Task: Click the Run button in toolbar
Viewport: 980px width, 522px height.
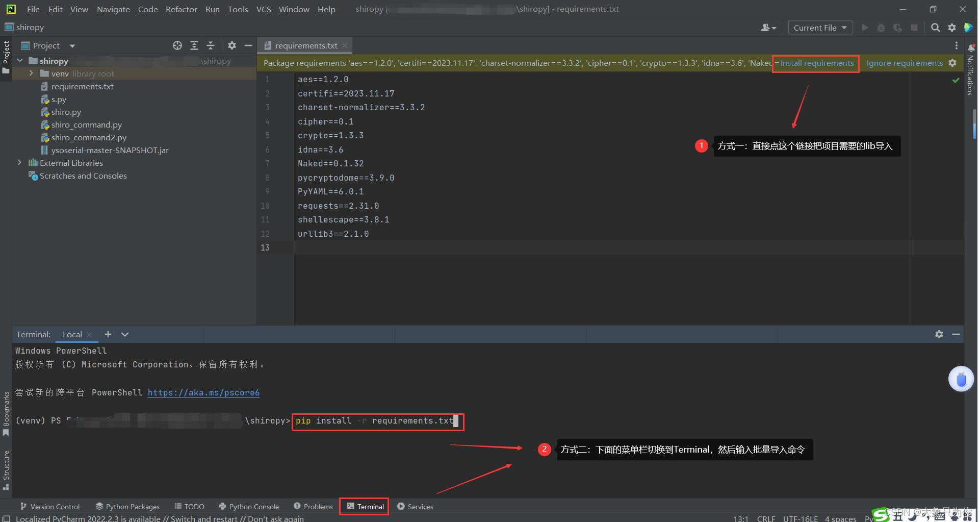Action: [865, 28]
